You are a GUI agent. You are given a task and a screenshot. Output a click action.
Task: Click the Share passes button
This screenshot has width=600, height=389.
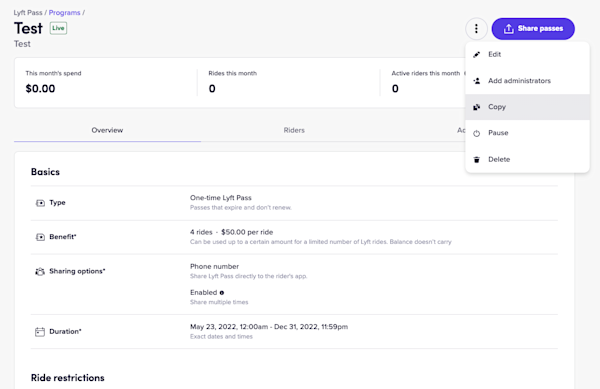(x=533, y=29)
